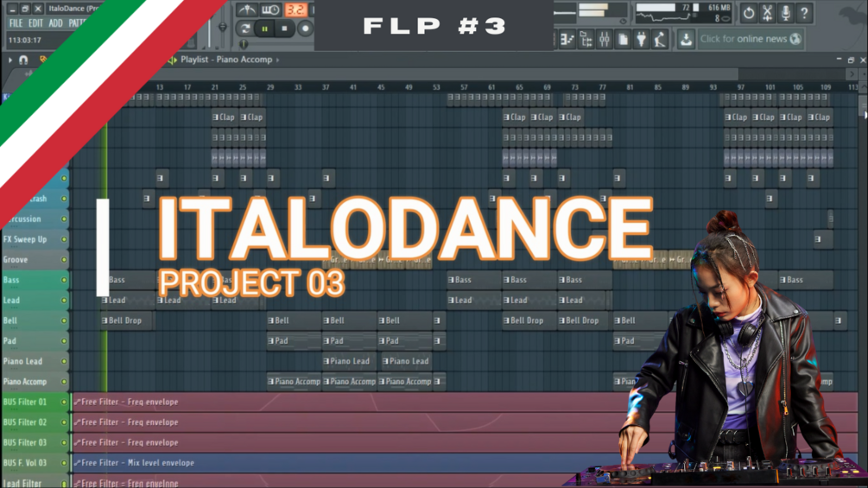Screen dimensions: 868x488
Task: Toggle the 3.2 countdown before recording
Action: [295, 10]
